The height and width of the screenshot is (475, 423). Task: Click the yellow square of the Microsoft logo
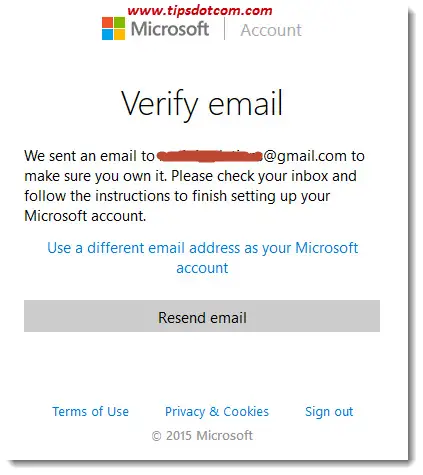[x=120, y=35]
